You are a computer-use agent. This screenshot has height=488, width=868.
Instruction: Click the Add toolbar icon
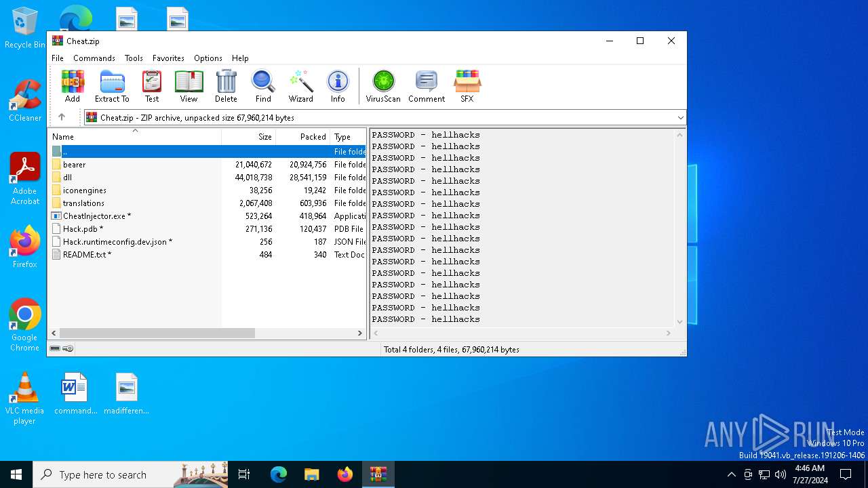[x=73, y=86]
